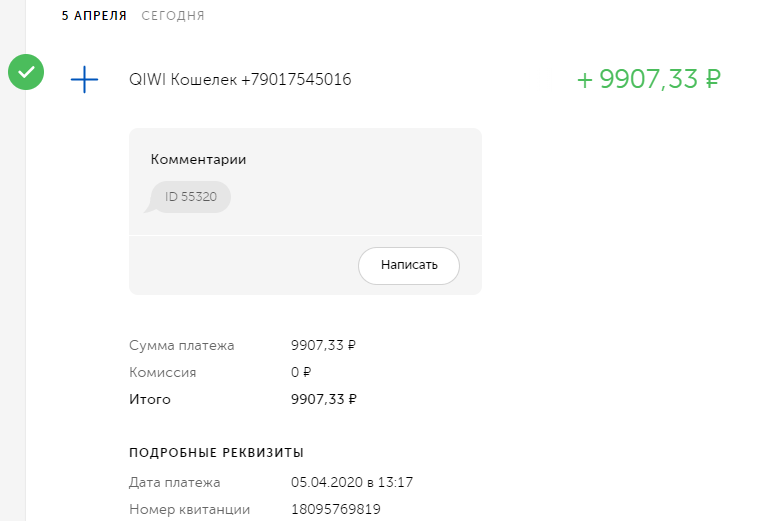
Task: Select the Сумма платежа value 9907,33 ₽
Action: tap(323, 346)
